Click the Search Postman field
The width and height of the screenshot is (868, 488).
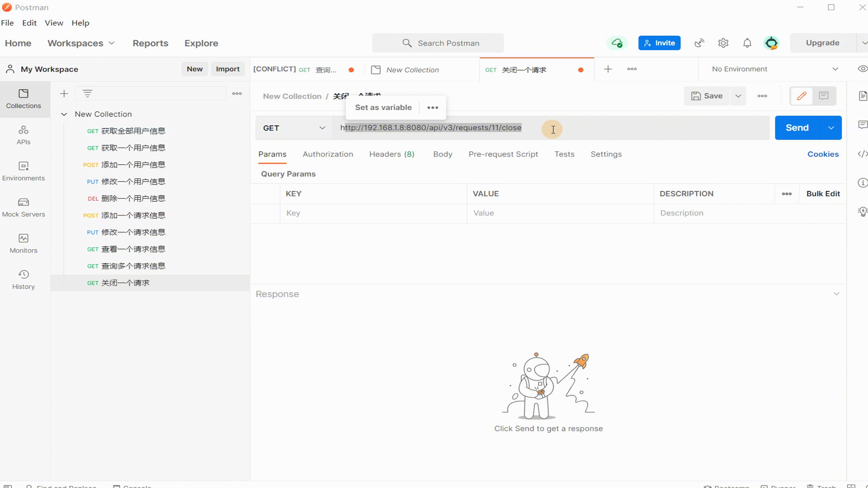point(438,43)
